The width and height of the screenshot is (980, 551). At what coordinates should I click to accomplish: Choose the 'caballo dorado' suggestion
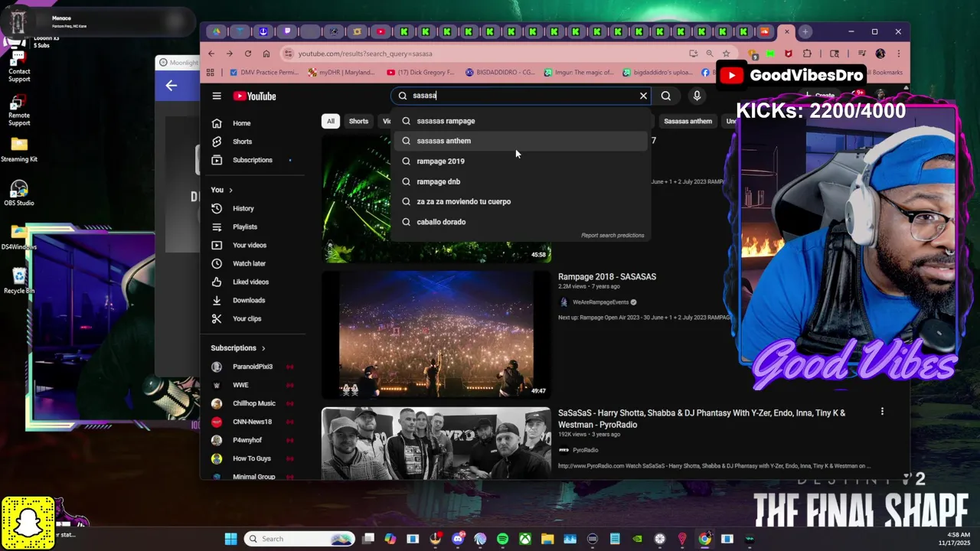click(521, 222)
